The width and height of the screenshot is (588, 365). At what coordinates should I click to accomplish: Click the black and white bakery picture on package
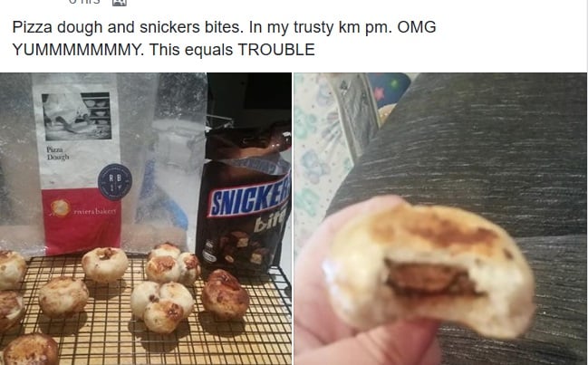(76, 116)
